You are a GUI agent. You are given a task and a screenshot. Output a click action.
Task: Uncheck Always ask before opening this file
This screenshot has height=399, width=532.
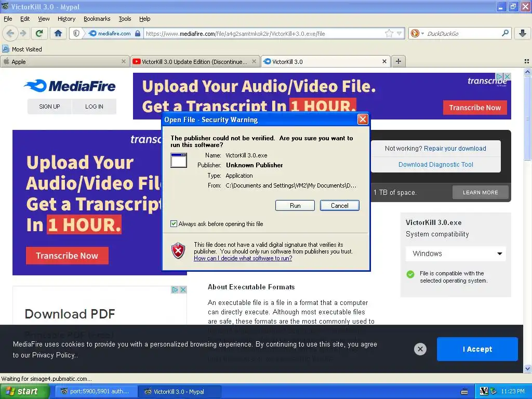pos(174,223)
